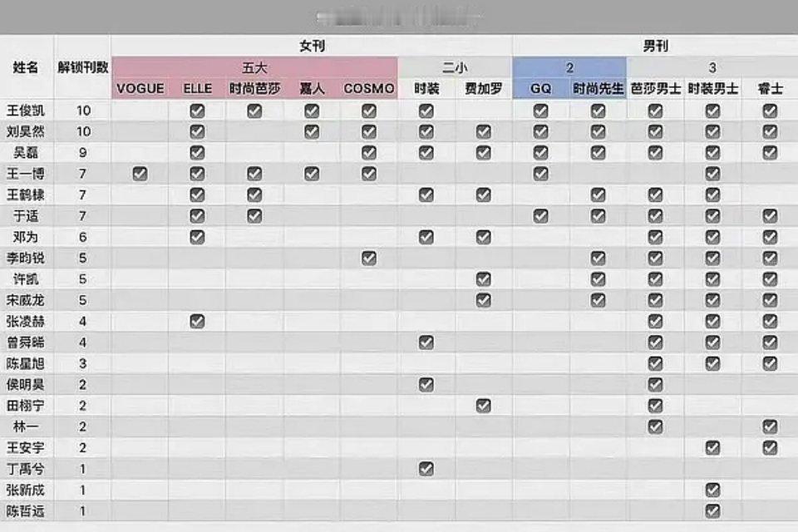
Task: Toggle 张凌赫's ELLE checkbox
Action: coord(197,321)
